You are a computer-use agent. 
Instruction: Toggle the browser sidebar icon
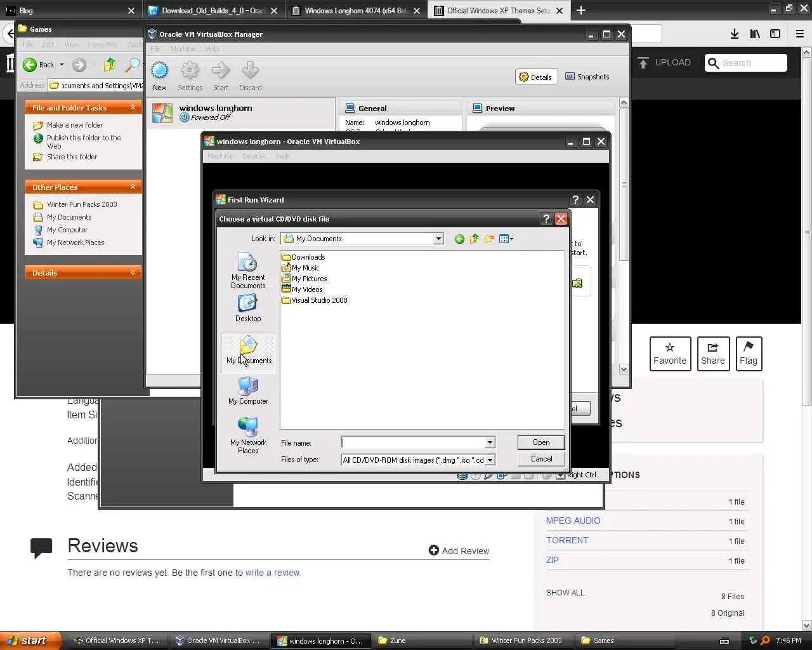(775, 34)
